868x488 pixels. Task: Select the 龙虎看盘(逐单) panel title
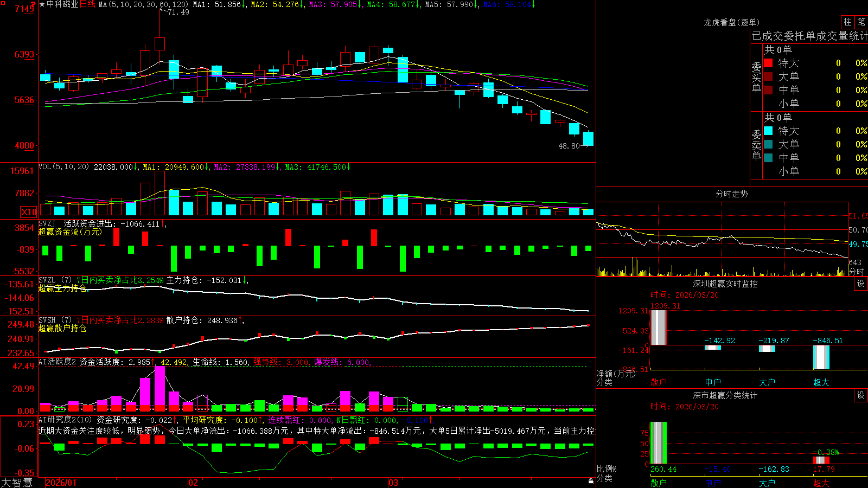(x=731, y=22)
